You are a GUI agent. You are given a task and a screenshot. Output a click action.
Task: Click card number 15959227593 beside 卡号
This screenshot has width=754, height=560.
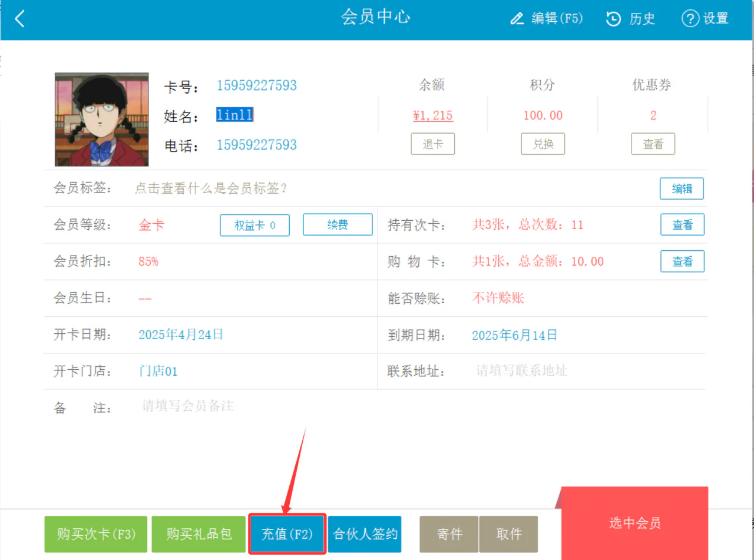tap(256, 86)
